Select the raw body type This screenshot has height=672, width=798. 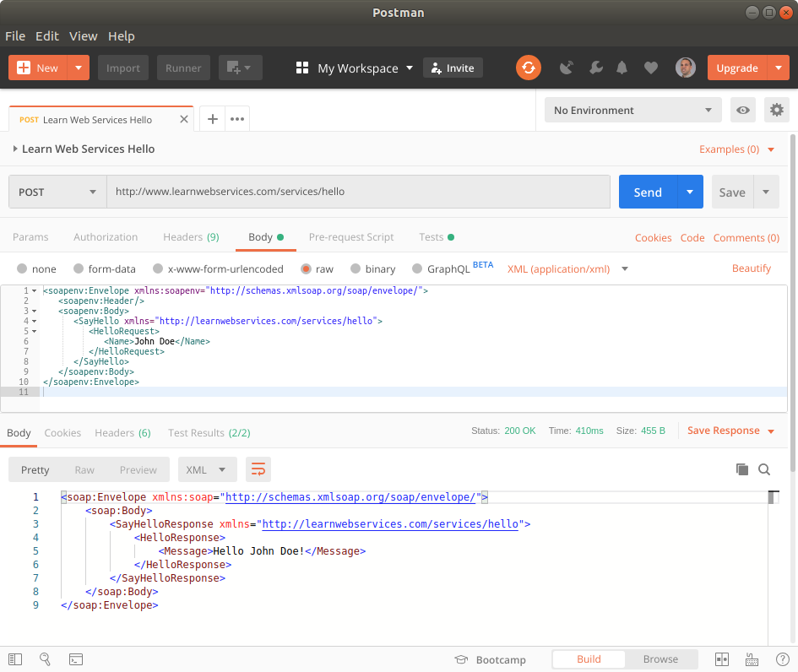click(x=306, y=268)
